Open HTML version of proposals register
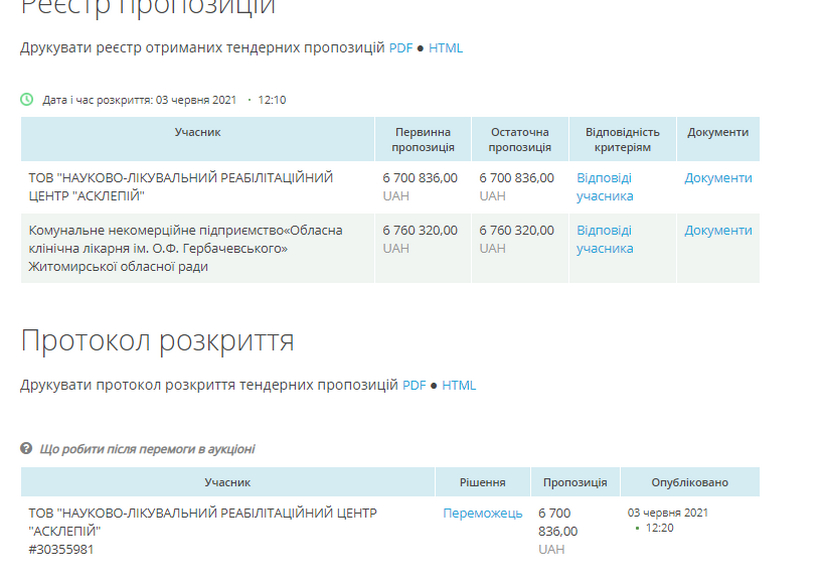822x569 pixels. click(445, 48)
